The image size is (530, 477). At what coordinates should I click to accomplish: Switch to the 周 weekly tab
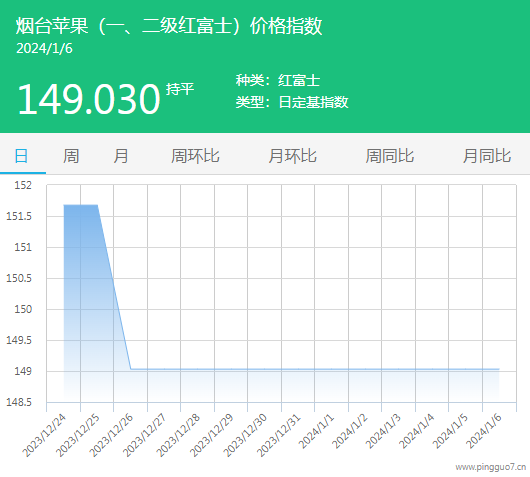[71, 156]
